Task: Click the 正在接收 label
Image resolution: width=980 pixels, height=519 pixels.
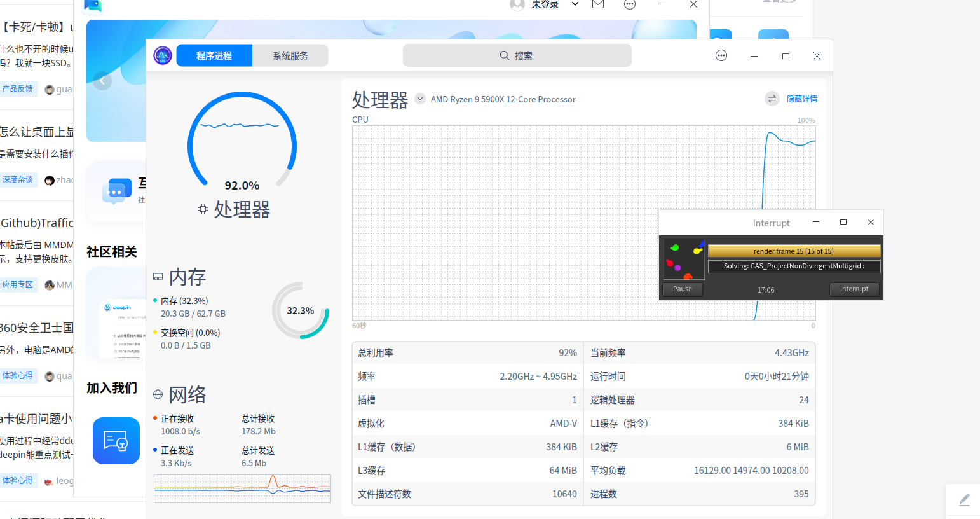Action: (x=177, y=419)
